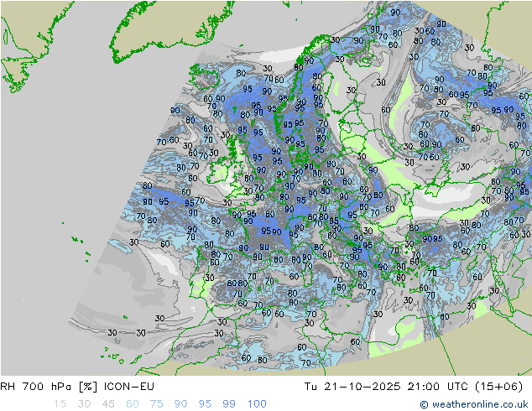Click the legend value 15
Image resolution: width=532 pixels, height=411 pixels.
point(60,404)
